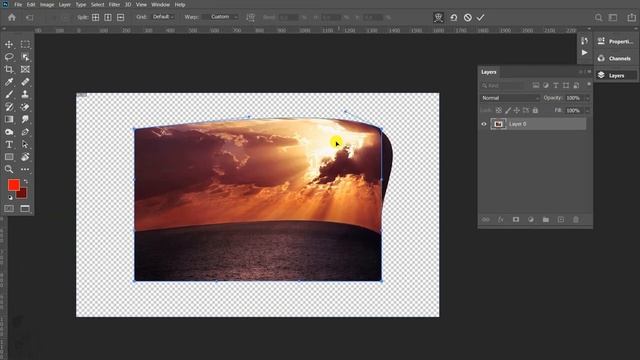This screenshot has height=360, width=640.
Task: Select the Move tool
Action: pos(9,44)
